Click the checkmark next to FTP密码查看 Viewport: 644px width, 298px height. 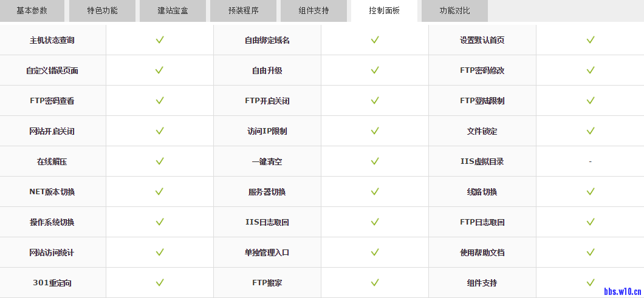coord(160,101)
